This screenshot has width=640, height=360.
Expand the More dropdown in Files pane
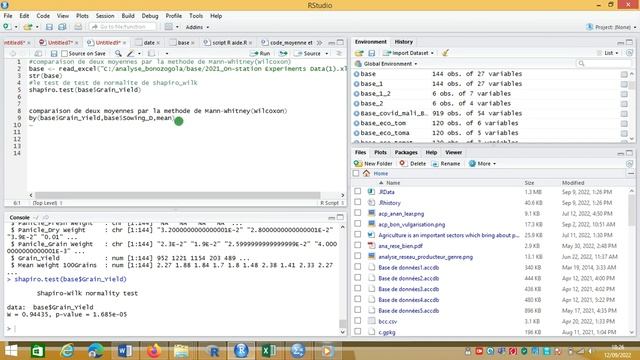click(x=482, y=164)
